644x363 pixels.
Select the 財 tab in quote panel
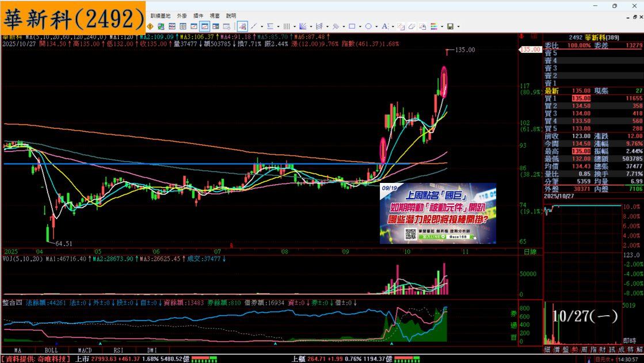(x=603, y=349)
